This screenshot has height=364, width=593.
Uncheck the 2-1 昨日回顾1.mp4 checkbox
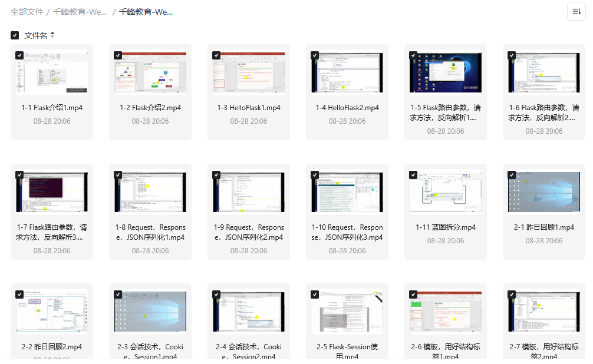[x=512, y=175]
